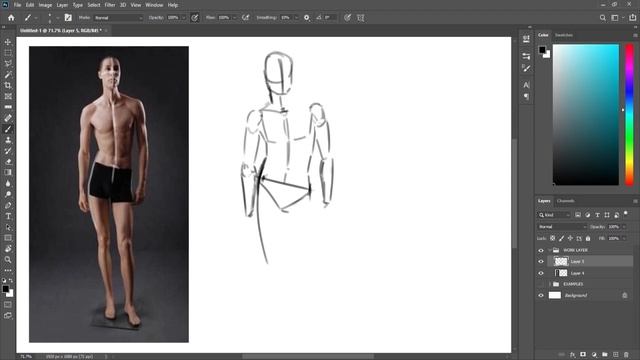
Task: Open the layer blend mode Normal dropdown
Action: point(562,227)
